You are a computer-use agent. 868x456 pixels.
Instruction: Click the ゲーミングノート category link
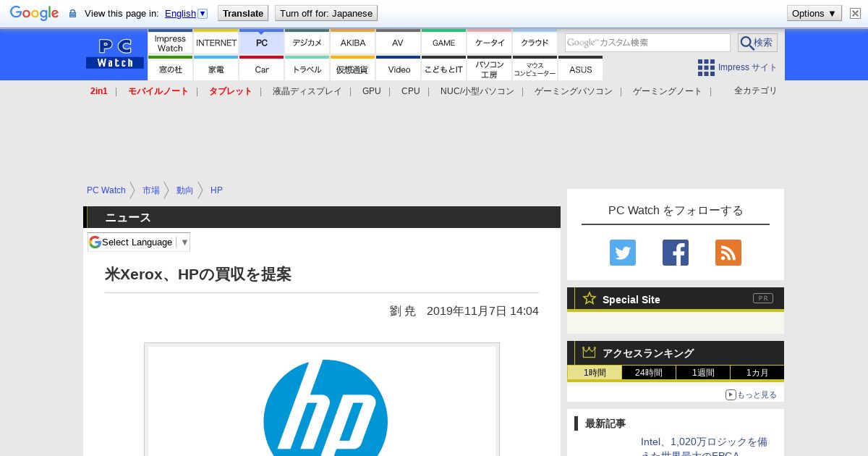click(668, 91)
